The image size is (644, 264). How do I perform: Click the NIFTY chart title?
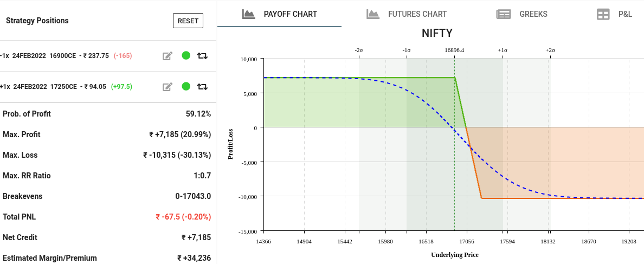coord(437,33)
